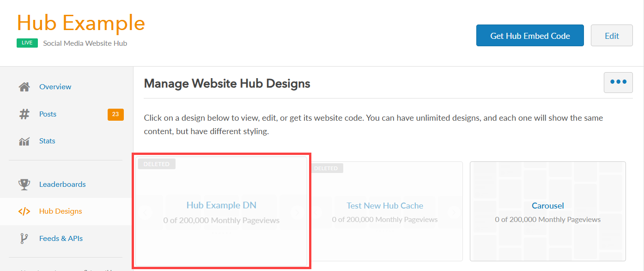Click the Manage Website Hub Designs heading
Image resolution: width=644 pixels, height=271 pixels.
[227, 84]
